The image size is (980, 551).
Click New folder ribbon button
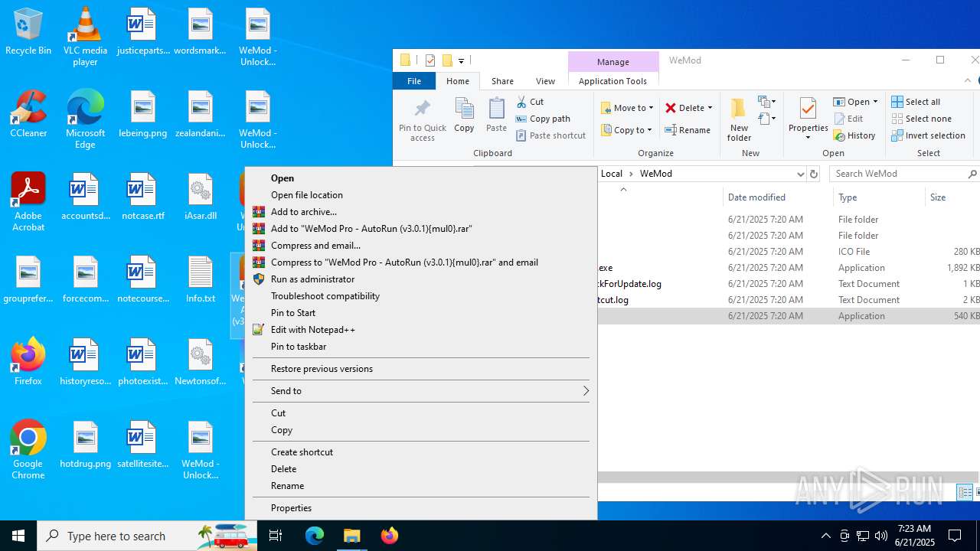pos(739,120)
